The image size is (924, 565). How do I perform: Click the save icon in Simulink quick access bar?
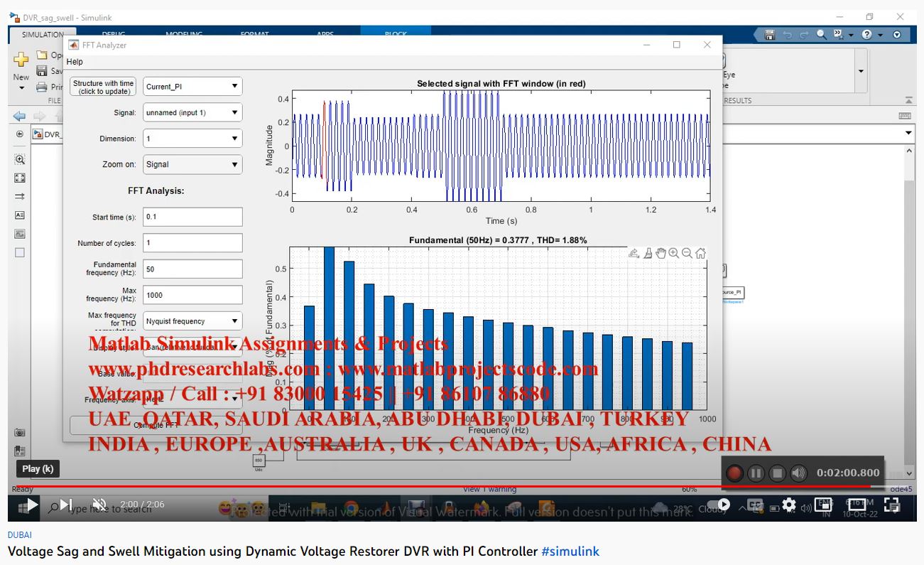[x=770, y=35]
